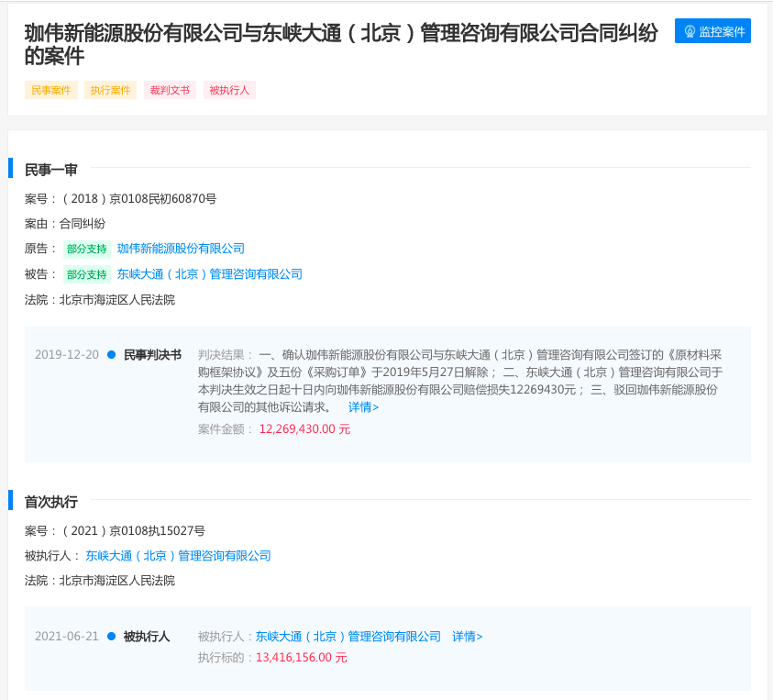This screenshot has width=773, height=700.
Task: Click case number （2018）京0108民初60870号
Action: 138,199
